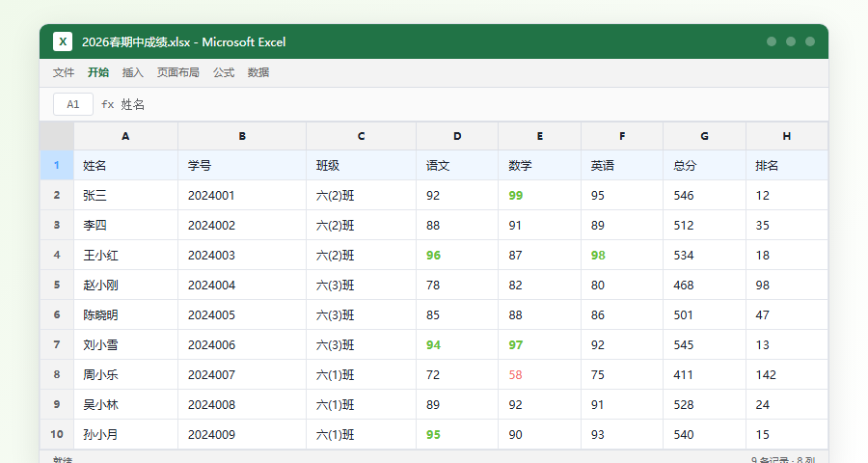Select the cell containing 李四

[125, 225]
